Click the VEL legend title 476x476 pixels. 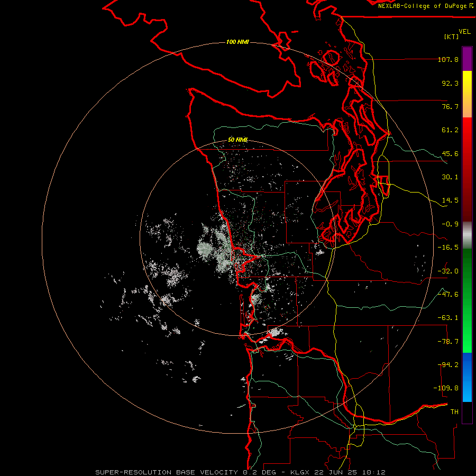464,31
